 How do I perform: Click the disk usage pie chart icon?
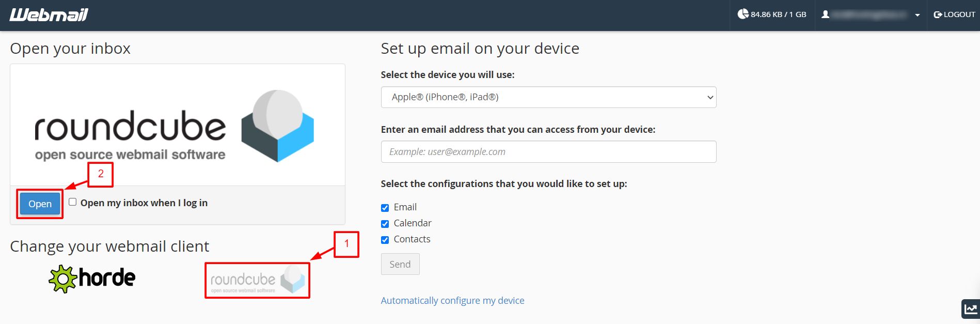click(x=742, y=14)
